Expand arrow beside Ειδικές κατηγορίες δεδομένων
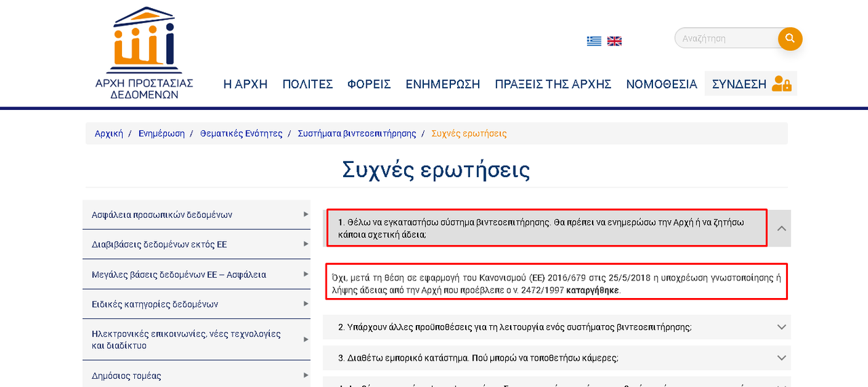The image size is (868, 387). [x=306, y=304]
